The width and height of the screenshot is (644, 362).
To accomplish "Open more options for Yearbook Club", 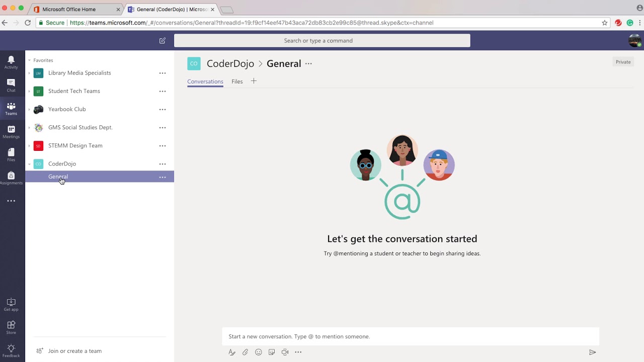I will (x=163, y=110).
